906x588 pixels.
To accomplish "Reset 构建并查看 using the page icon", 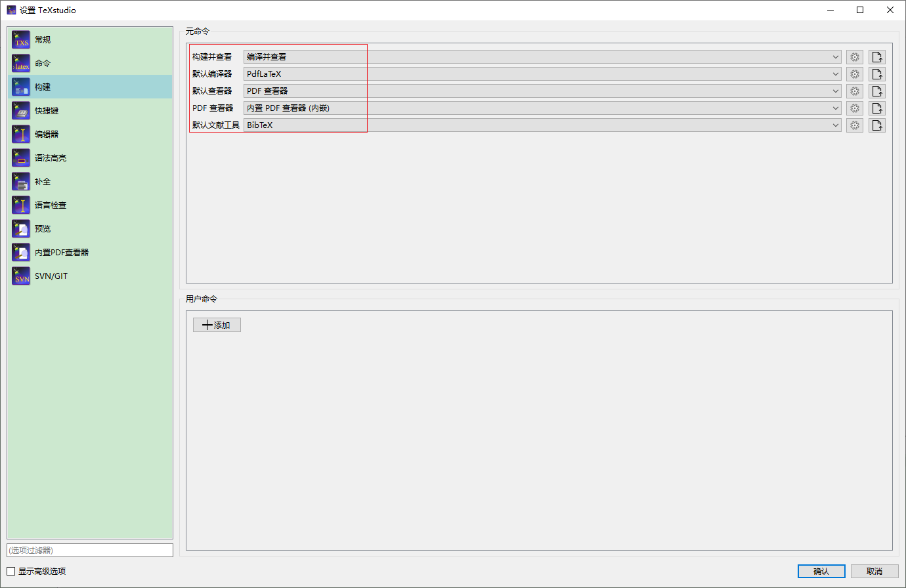I will tap(877, 57).
